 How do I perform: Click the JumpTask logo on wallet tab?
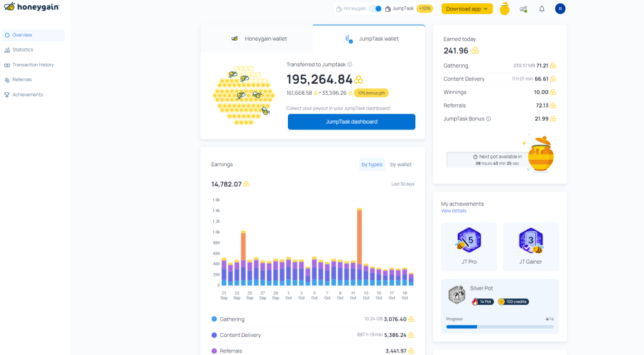pos(348,39)
